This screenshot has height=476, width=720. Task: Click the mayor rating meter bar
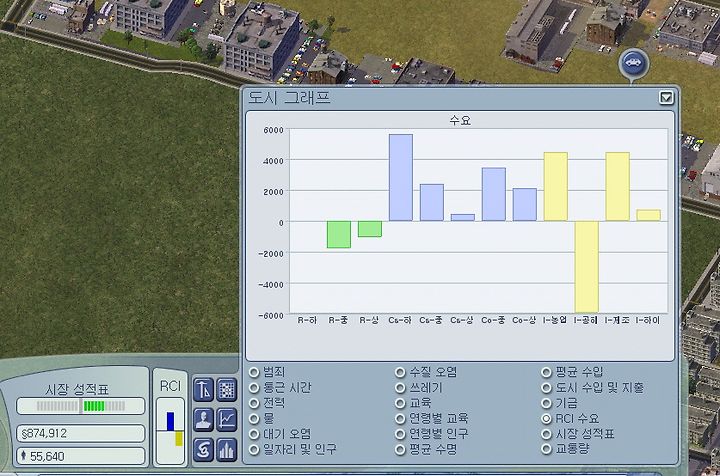coord(81,406)
